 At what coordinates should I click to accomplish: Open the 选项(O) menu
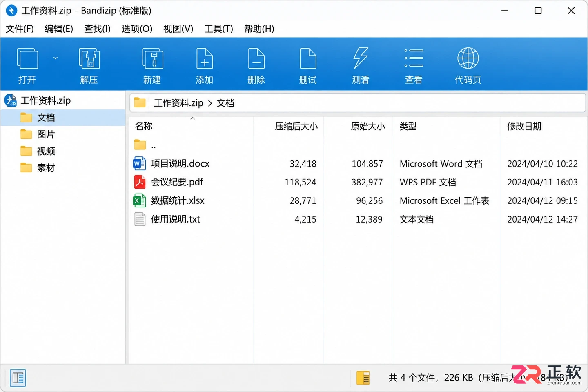coord(137,29)
